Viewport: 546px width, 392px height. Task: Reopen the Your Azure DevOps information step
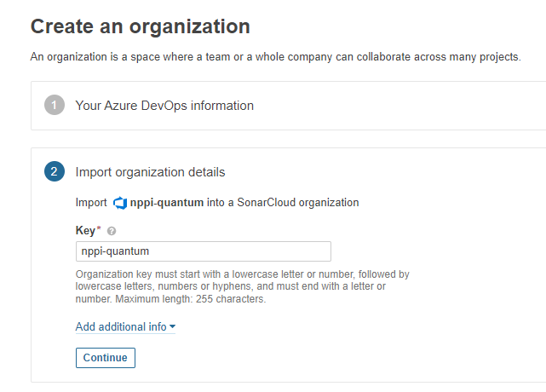tap(164, 106)
